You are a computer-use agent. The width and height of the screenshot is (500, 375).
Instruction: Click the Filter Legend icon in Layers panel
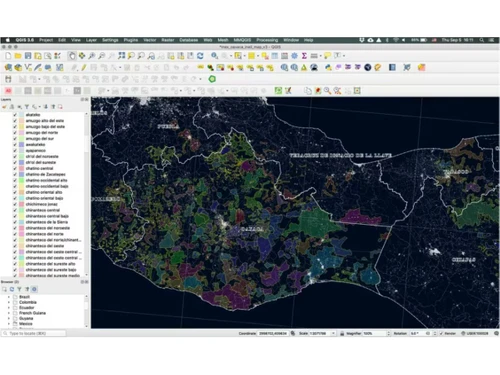coord(27,107)
